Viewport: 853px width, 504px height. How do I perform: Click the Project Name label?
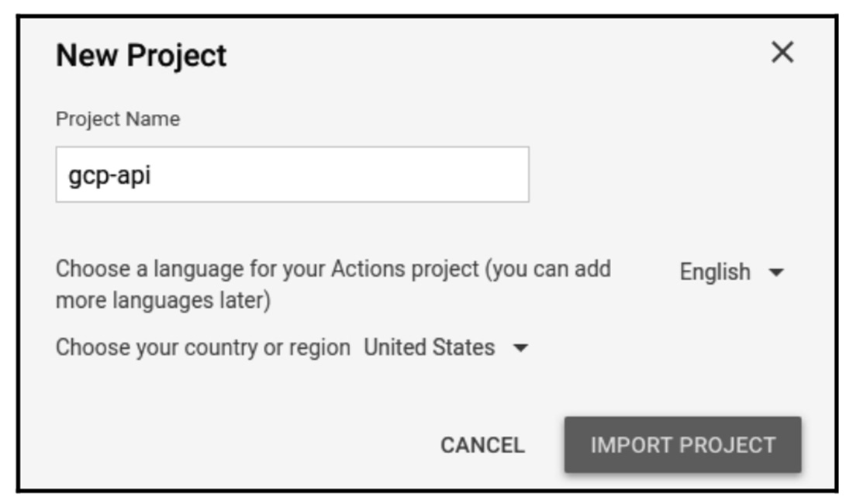point(118,119)
